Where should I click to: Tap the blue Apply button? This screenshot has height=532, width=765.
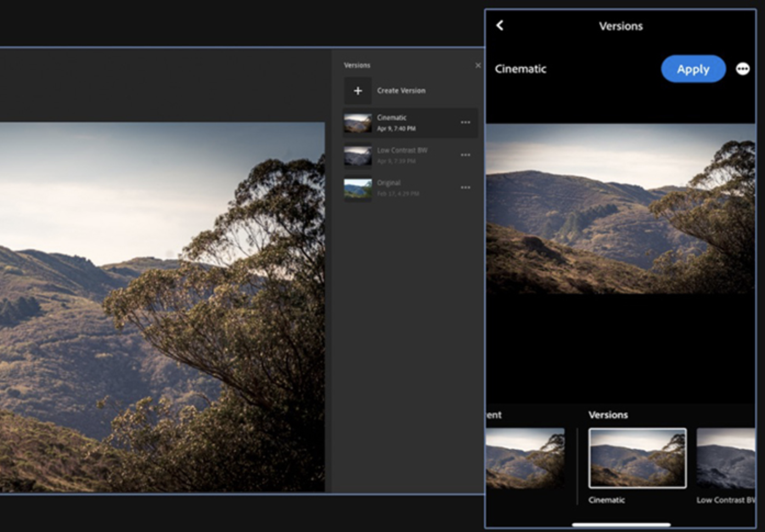coord(693,69)
